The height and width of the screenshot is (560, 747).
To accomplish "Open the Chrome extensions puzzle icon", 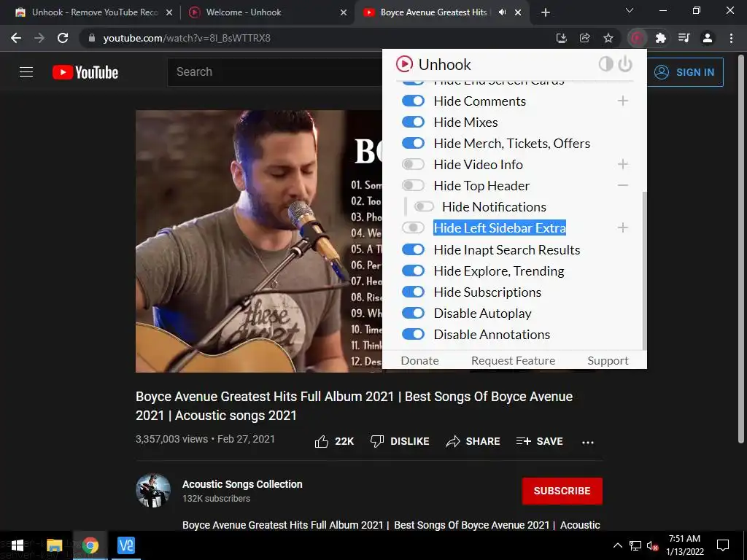I will pyautogui.click(x=660, y=38).
